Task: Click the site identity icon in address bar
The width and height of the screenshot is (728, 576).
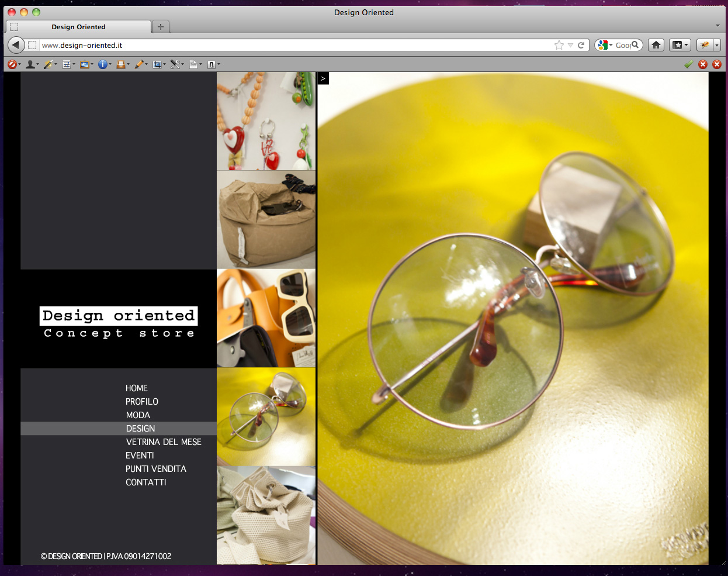Action: 32,45
